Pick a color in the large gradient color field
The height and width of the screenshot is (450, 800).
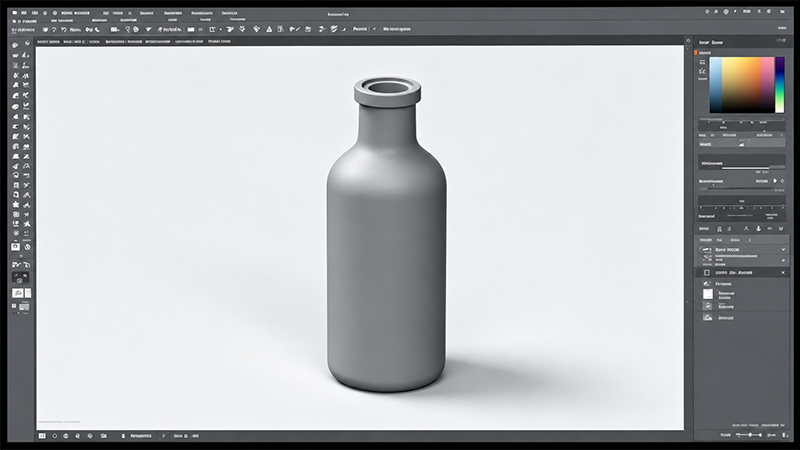click(x=742, y=85)
